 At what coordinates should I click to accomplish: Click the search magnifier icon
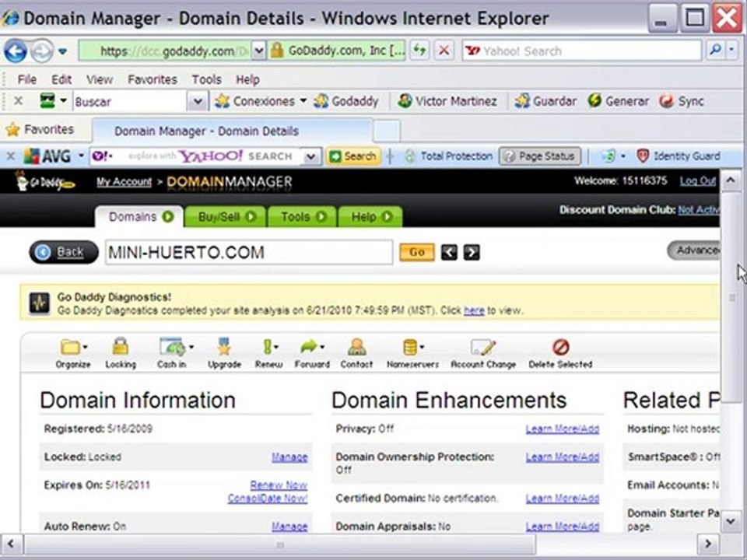[x=714, y=51]
